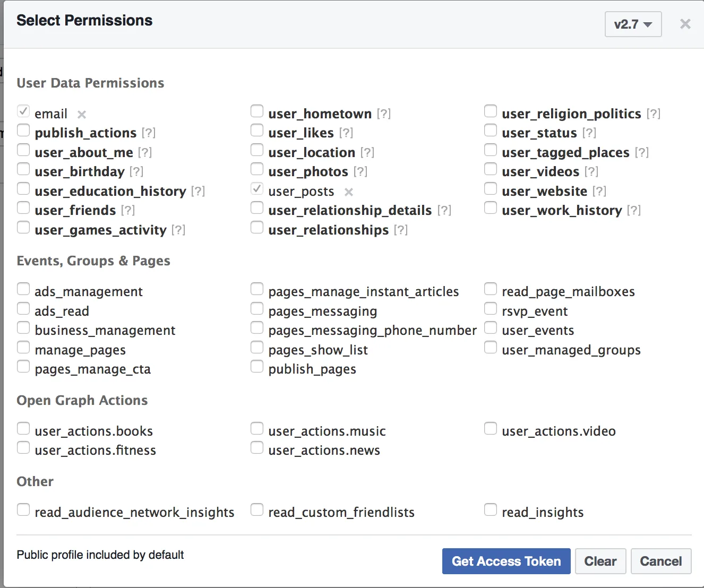Tick the read_insights checkbox

(x=491, y=510)
